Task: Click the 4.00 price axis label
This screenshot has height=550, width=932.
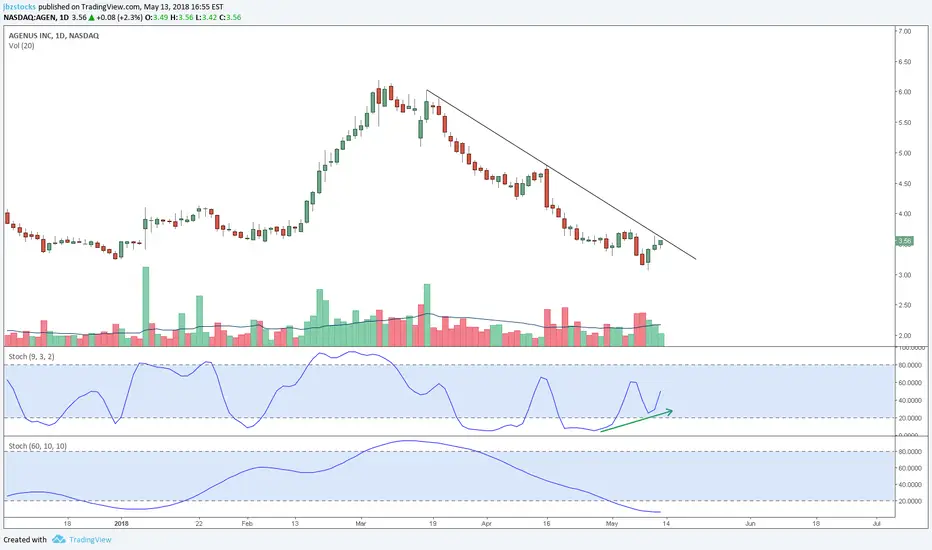Action: point(905,214)
